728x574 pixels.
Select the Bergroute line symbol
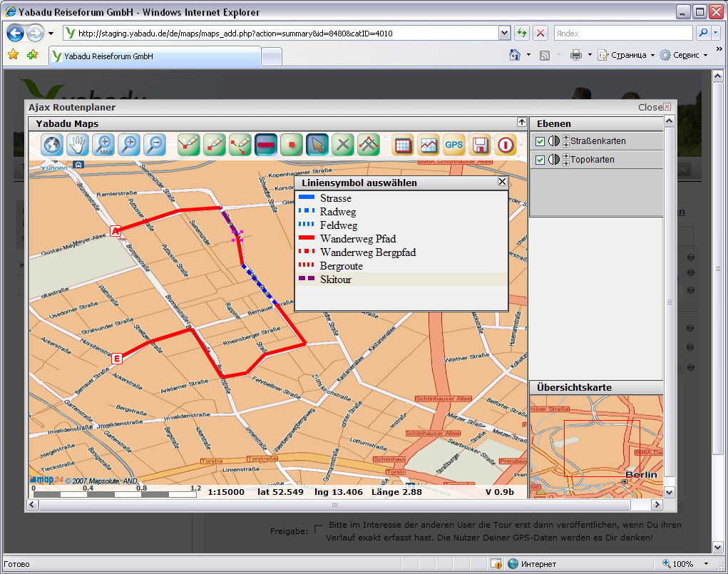[401, 266]
